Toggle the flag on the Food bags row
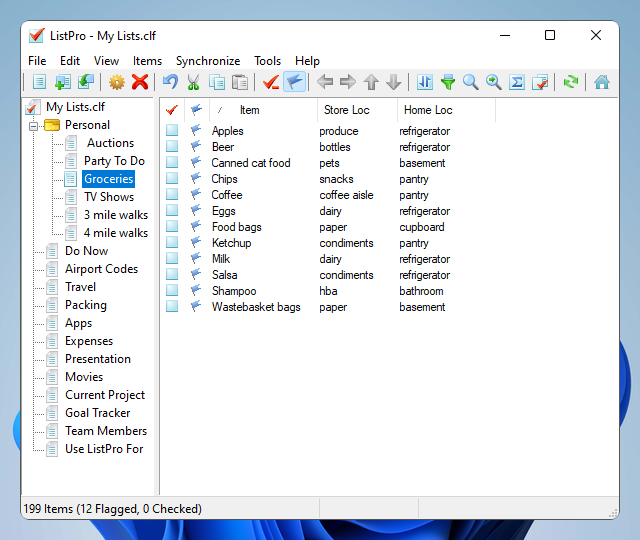The width and height of the screenshot is (640, 540). click(196, 226)
